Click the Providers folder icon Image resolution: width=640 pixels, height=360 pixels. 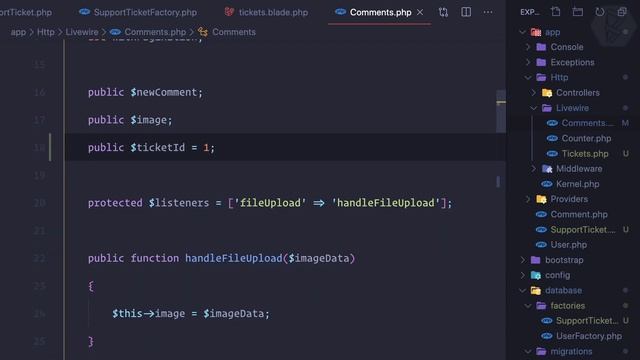(541, 199)
